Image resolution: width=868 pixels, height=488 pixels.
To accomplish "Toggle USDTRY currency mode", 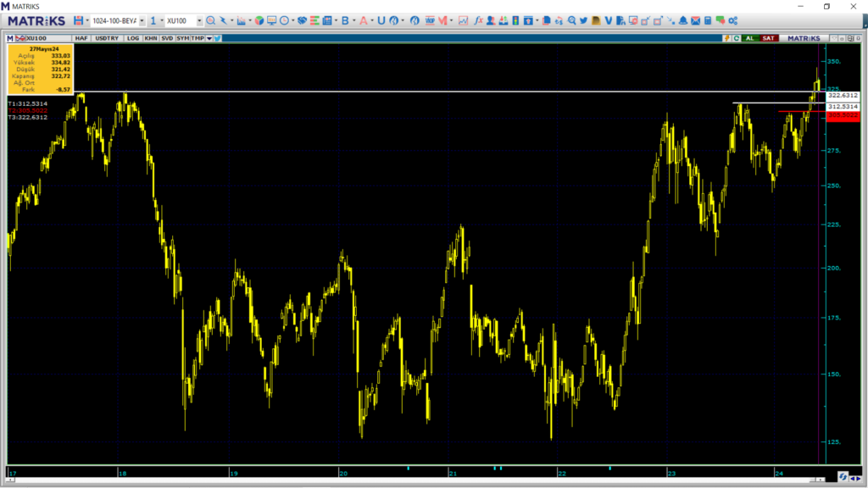I will click(107, 38).
